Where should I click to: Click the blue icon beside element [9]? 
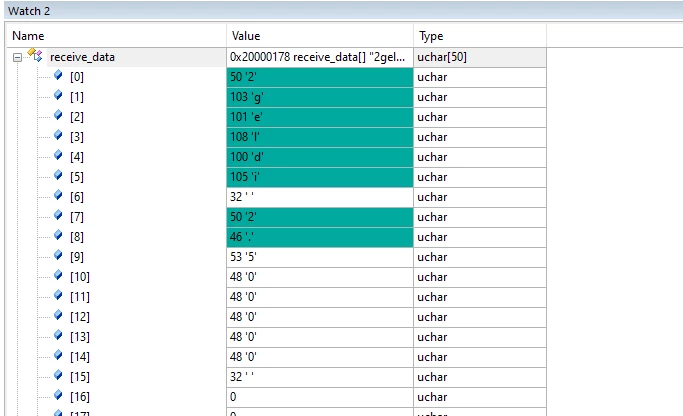[x=58, y=255]
